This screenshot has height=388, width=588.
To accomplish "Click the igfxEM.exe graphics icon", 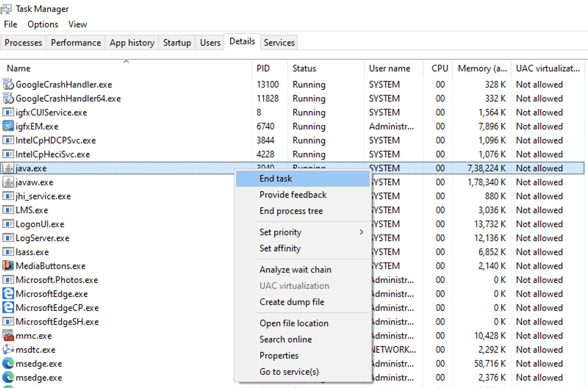I will (8, 126).
